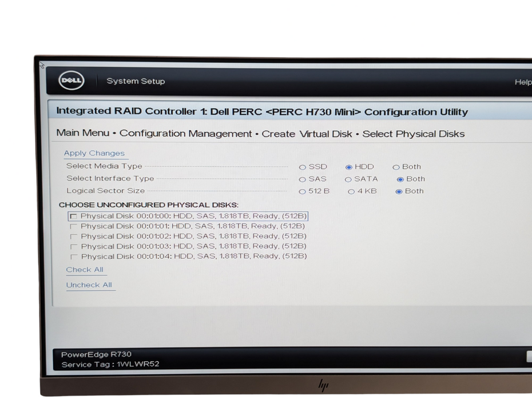This screenshot has width=532, height=400.
Task: Click Select Physical Disks breadcrumb text
Action: 414,134
